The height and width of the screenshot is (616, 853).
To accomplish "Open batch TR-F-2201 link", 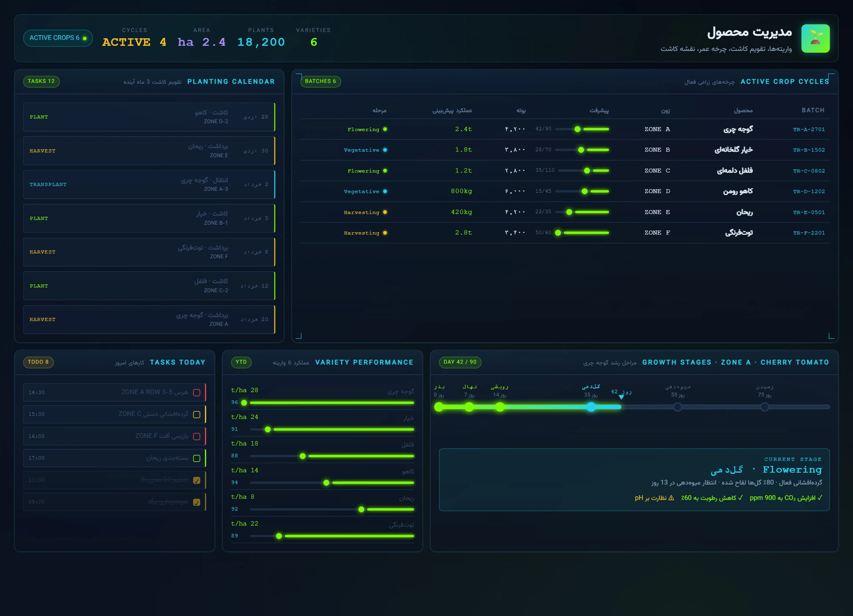I will 809,233.
